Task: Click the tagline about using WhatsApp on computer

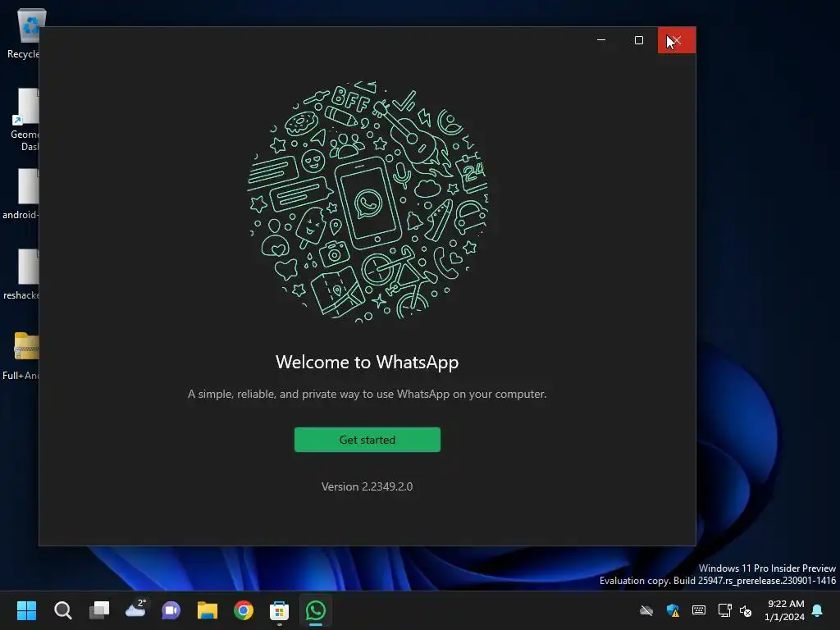Action: click(x=367, y=394)
